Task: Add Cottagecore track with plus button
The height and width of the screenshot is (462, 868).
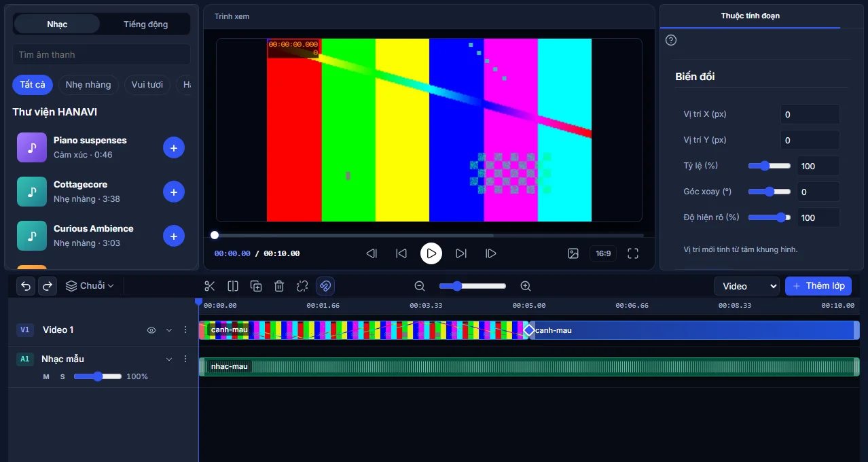Action: click(x=174, y=192)
